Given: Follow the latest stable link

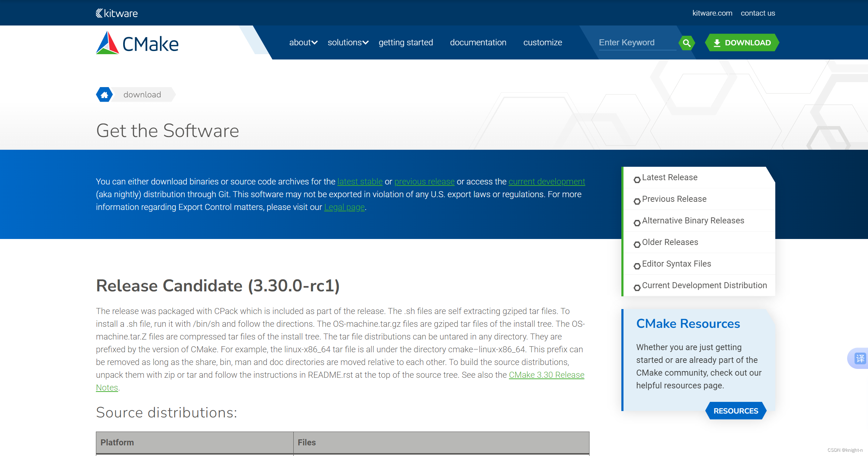Looking at the screenshot, I should [360, 182].
